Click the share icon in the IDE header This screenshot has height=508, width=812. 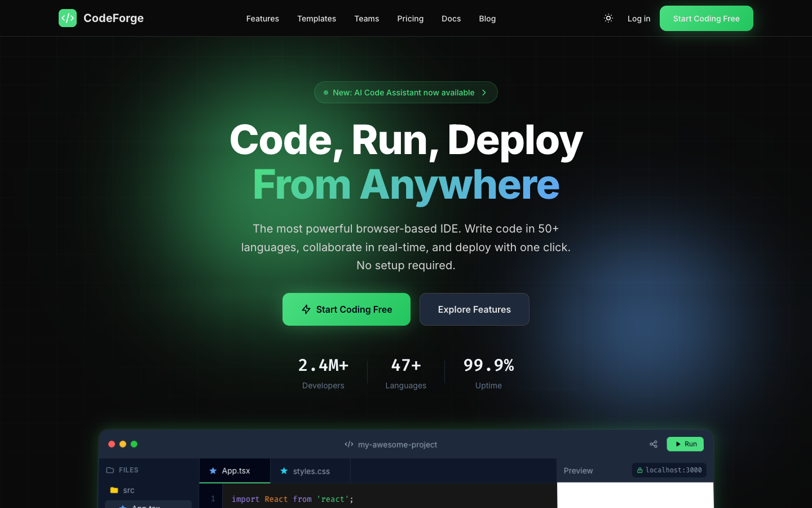click(x=654, y=444)
